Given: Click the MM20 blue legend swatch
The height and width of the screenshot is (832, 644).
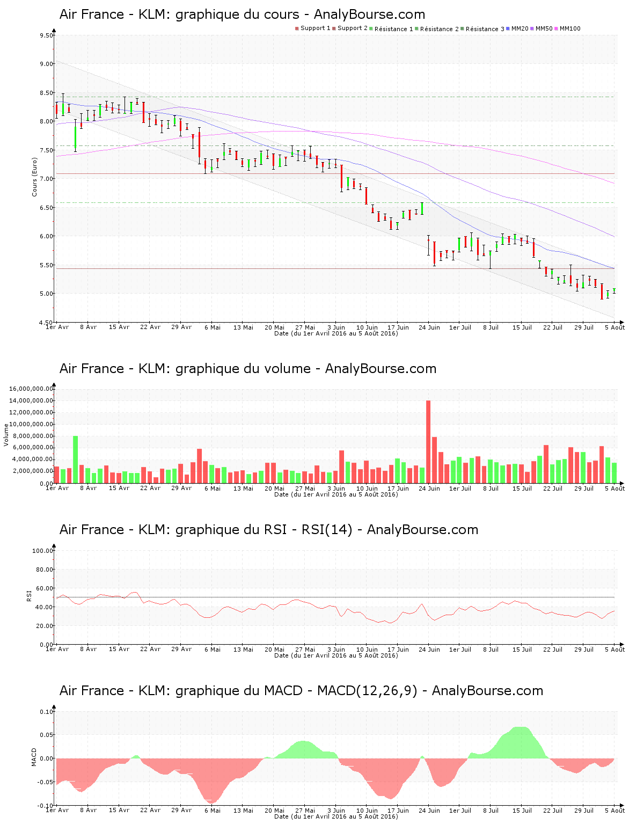Looking at the screenshot, I should click(x=508, y=28).
